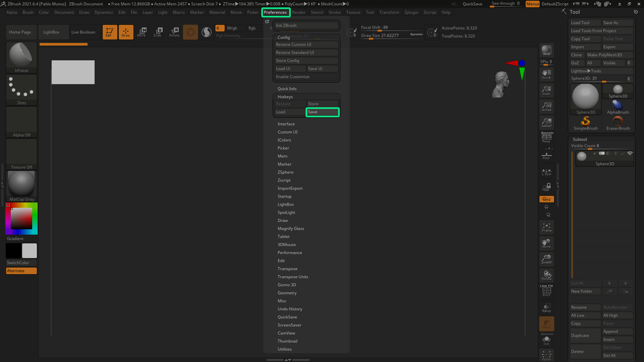Toggle Solo mode
This screenshot has width=644, height=362.
pyautogui.click(x=546, y=340)
